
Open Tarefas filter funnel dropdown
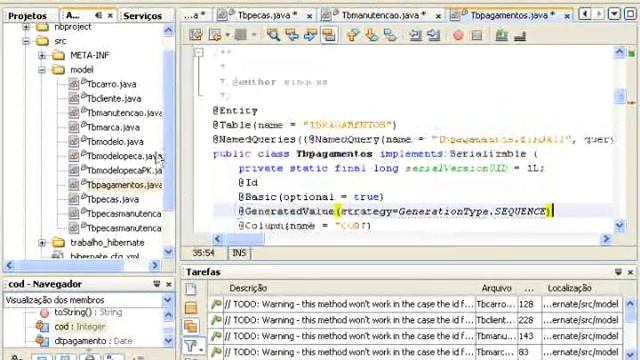tap(194, 346)
